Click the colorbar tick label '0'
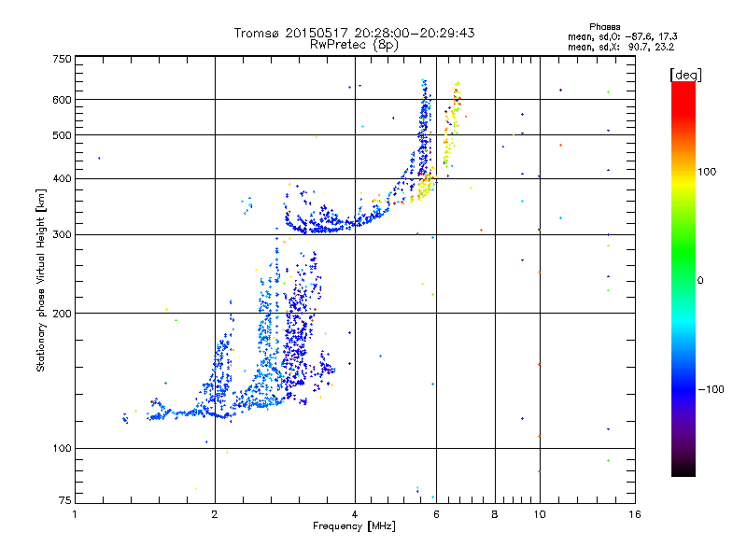The image size is (747, 560). 700,281
